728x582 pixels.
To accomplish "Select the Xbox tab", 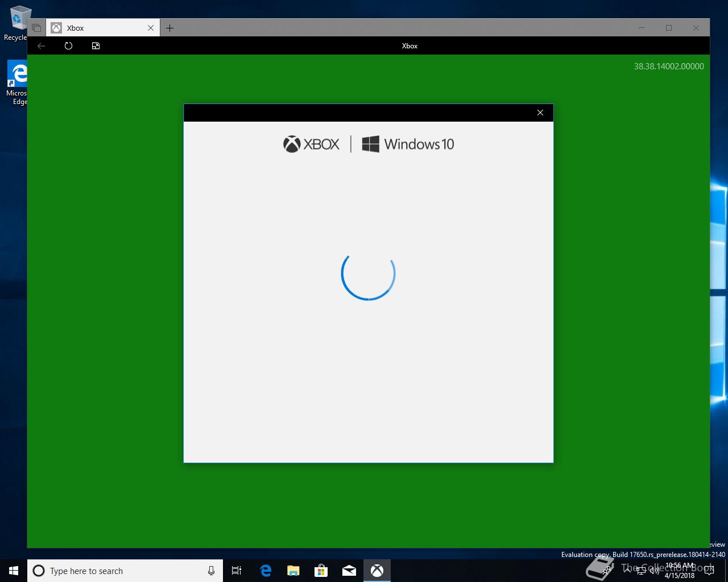I will pos(102,28).
